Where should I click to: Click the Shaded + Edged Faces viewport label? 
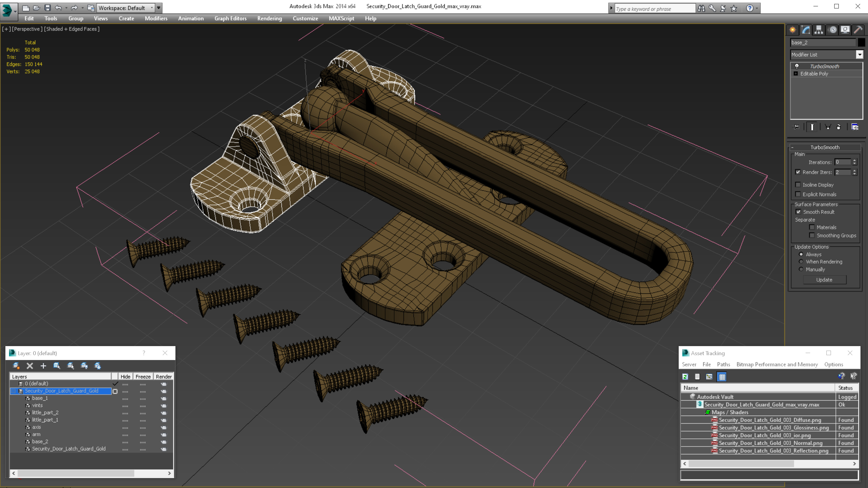click(x=72, y=29)
